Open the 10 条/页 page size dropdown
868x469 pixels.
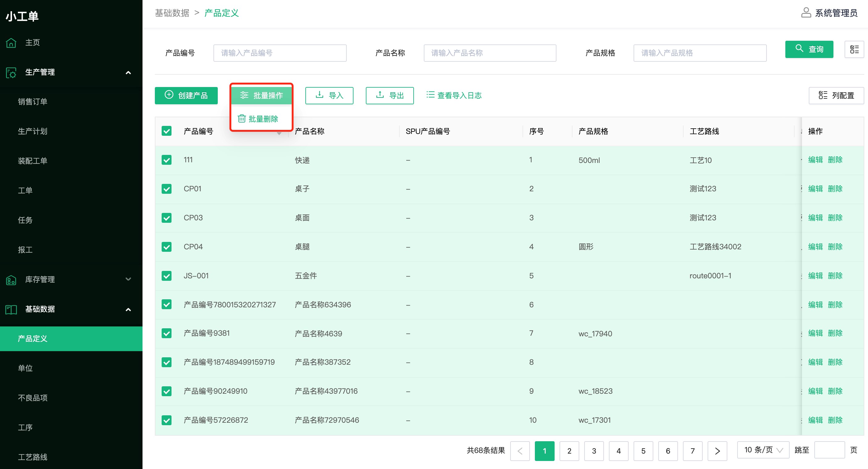click(763, 450)
